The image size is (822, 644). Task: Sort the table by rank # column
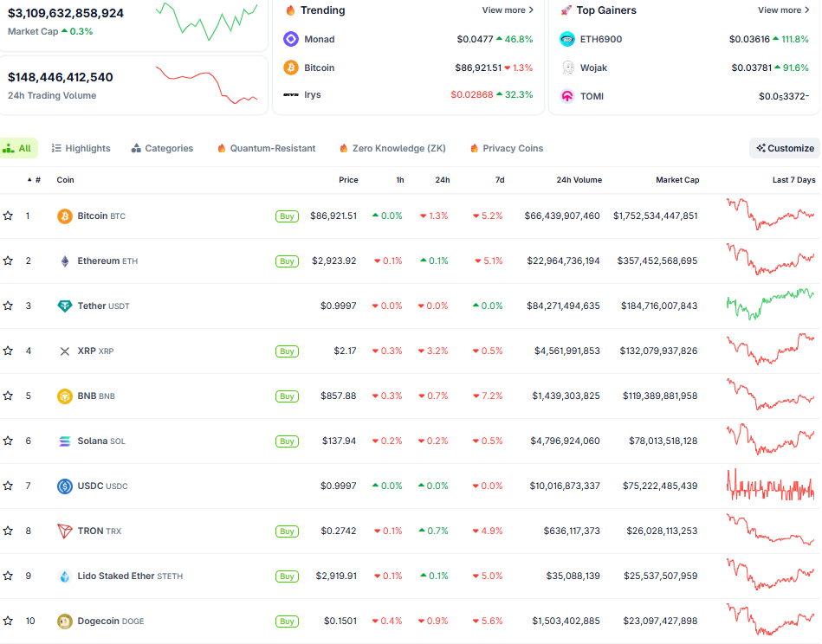point(37,180)
